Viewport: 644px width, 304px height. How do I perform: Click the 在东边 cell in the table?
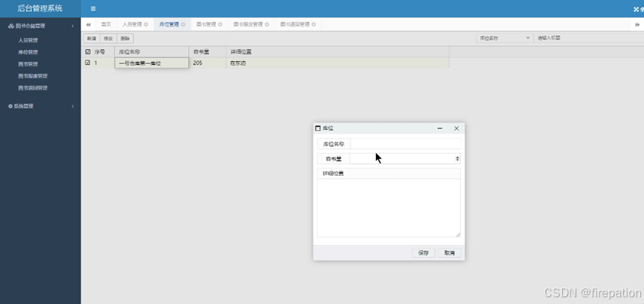point(337,63)
